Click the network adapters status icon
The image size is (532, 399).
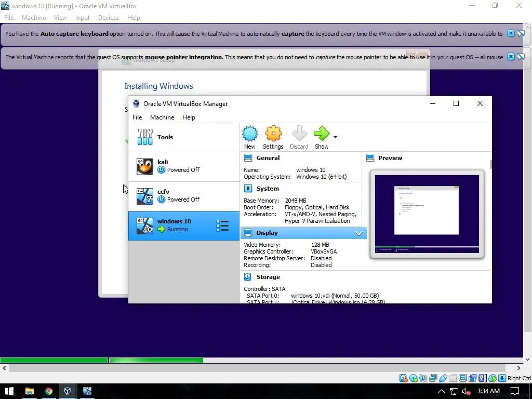(x=433, y=378)
